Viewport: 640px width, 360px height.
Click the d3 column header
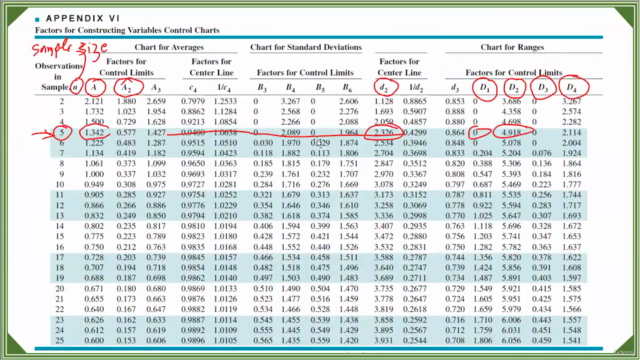coord(455,87)
